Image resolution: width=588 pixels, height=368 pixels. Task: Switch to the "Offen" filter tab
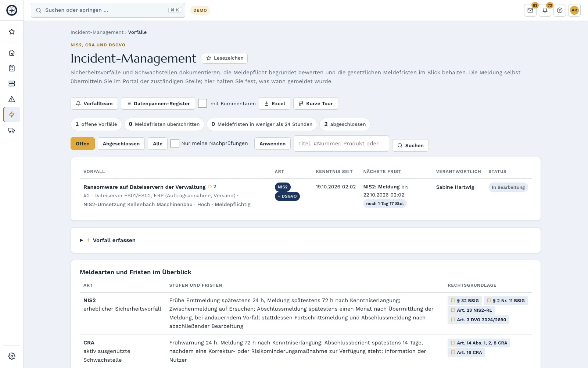(83, 144)
